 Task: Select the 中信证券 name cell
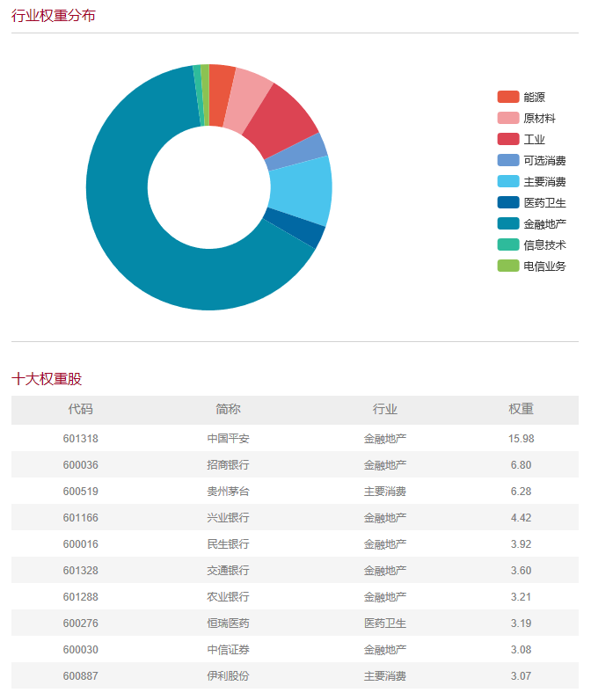pos(228,649)
